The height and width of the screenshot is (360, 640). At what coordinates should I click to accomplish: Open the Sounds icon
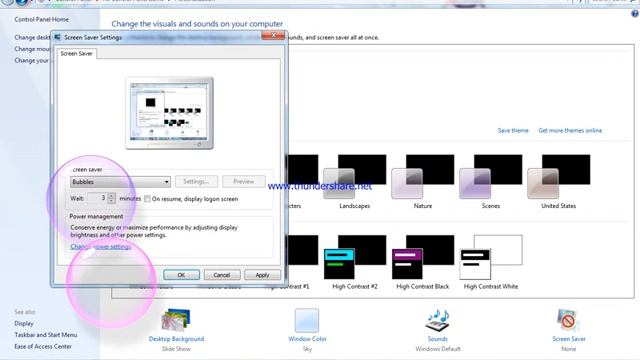tap(438, 320)
